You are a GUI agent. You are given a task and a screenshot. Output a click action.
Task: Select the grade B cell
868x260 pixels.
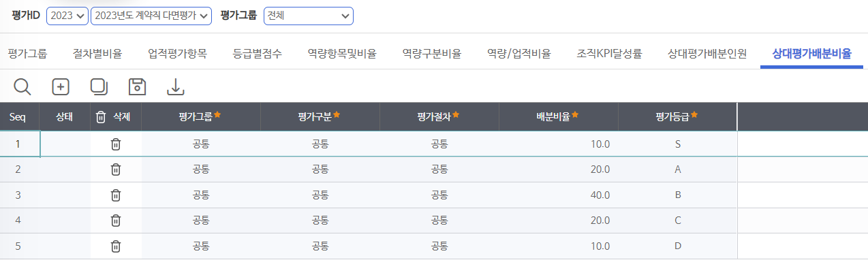[677, 195]
